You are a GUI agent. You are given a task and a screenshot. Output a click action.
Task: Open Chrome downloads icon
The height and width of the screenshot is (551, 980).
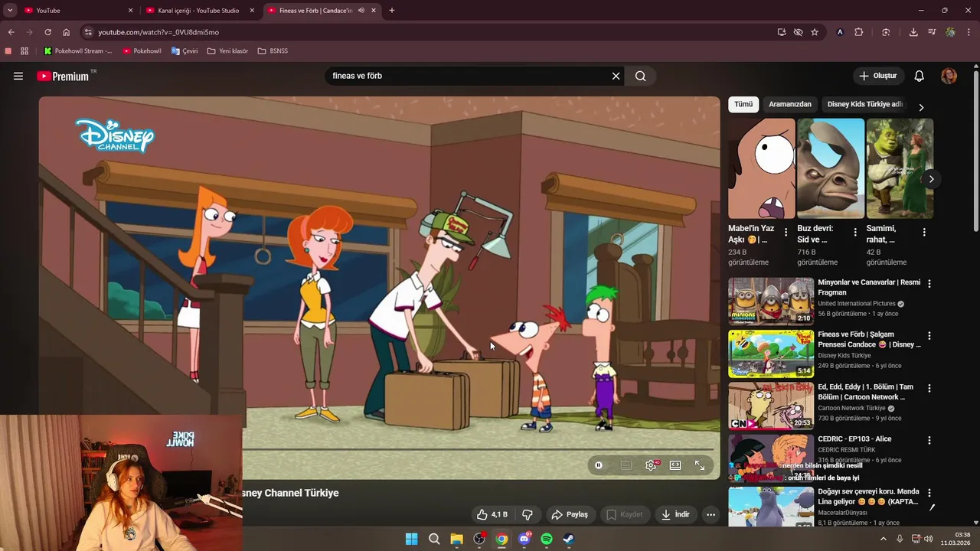[913, 32]
